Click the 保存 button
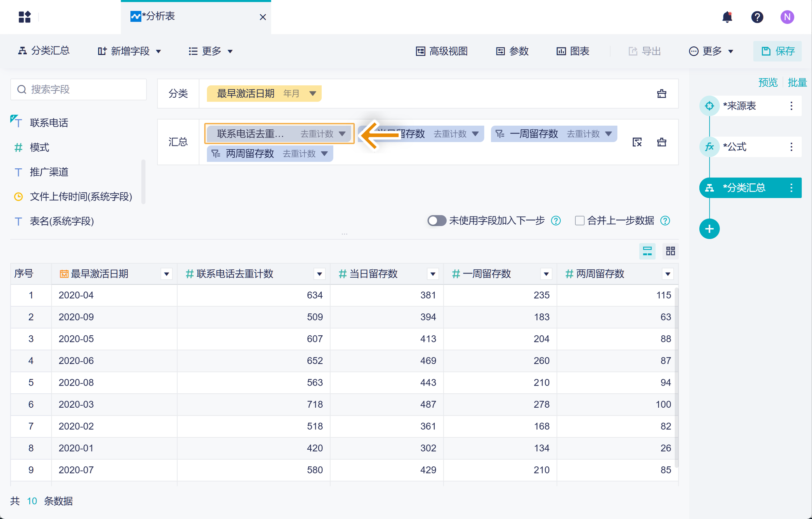This screenshot has width=812, height=519. (x=778, y=51)
